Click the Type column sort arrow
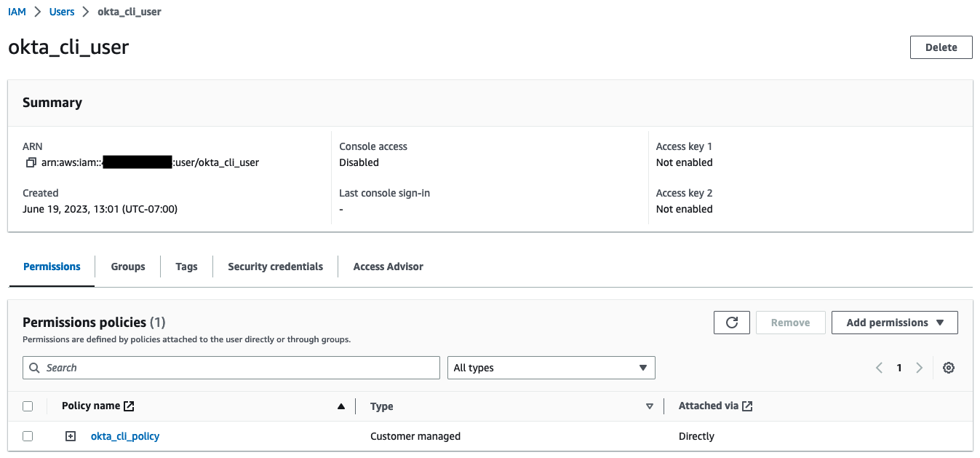The image size is (980, 458). (650, 406)
